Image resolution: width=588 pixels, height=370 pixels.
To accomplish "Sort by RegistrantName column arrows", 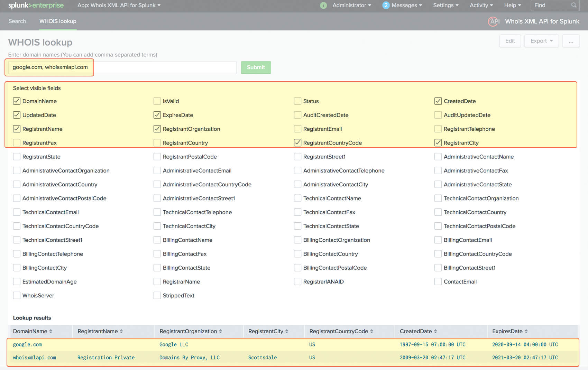I will pos(121,331).
